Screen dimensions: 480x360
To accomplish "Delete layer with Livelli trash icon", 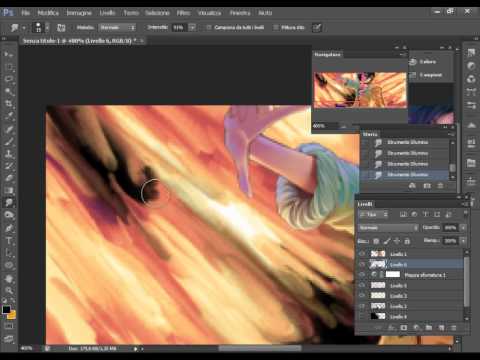I will 453,328.
